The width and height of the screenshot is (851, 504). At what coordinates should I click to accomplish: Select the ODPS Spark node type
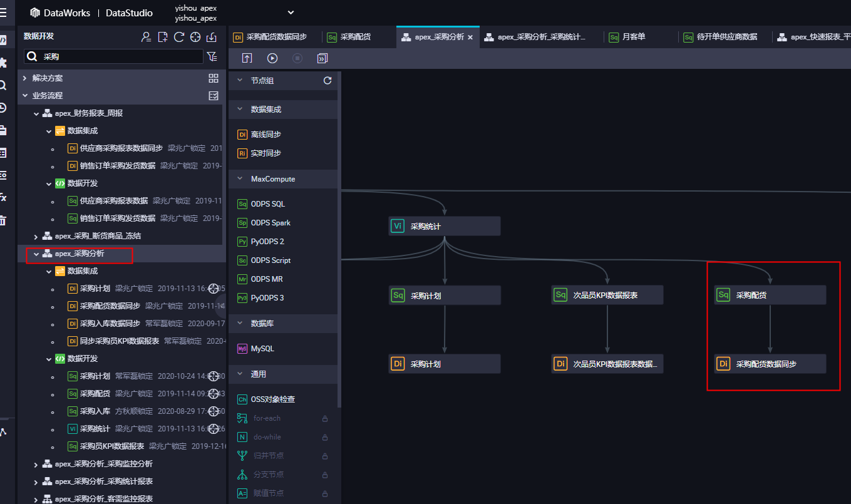(x=264, y=223)
